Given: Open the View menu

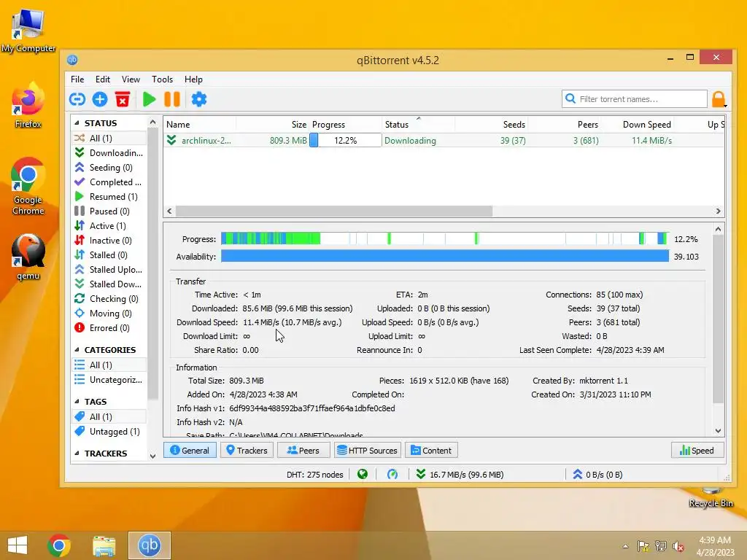Looking at the screenshot, I should pos(131,79).
